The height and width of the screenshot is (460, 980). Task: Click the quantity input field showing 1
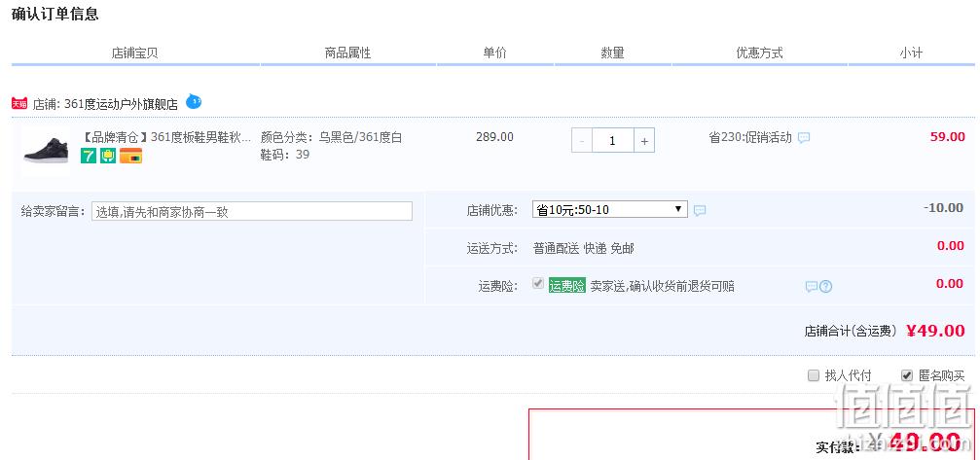[x=612, y=141]
